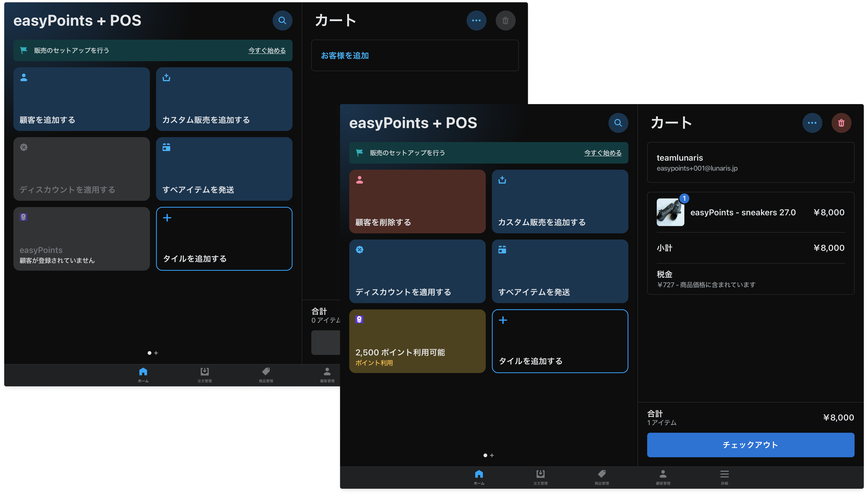This screenshot has width=868, height=496.
Task: Click flag icon in back window setup banner
Action: (24, 50)
